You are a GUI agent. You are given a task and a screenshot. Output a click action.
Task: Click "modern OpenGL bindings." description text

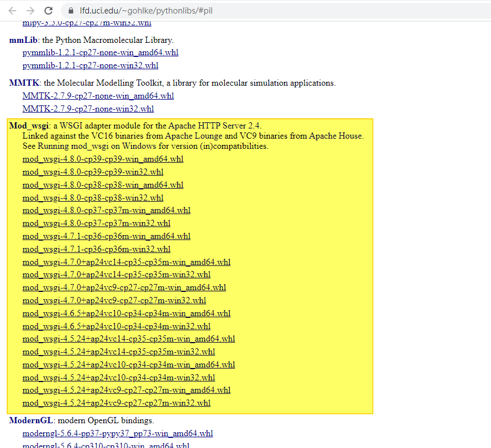106,420
